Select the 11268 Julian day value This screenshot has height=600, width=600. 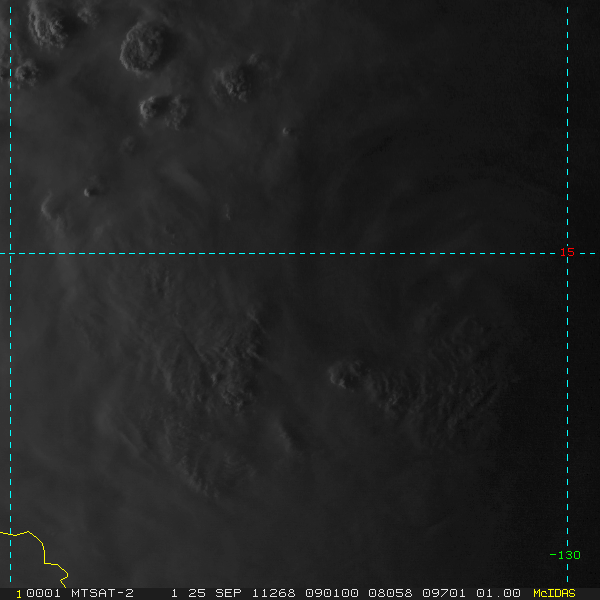click(x=273, y=593)
